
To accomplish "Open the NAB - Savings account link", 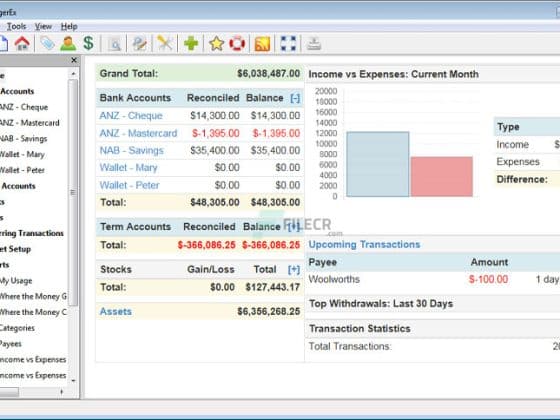I will click(131, 150).
